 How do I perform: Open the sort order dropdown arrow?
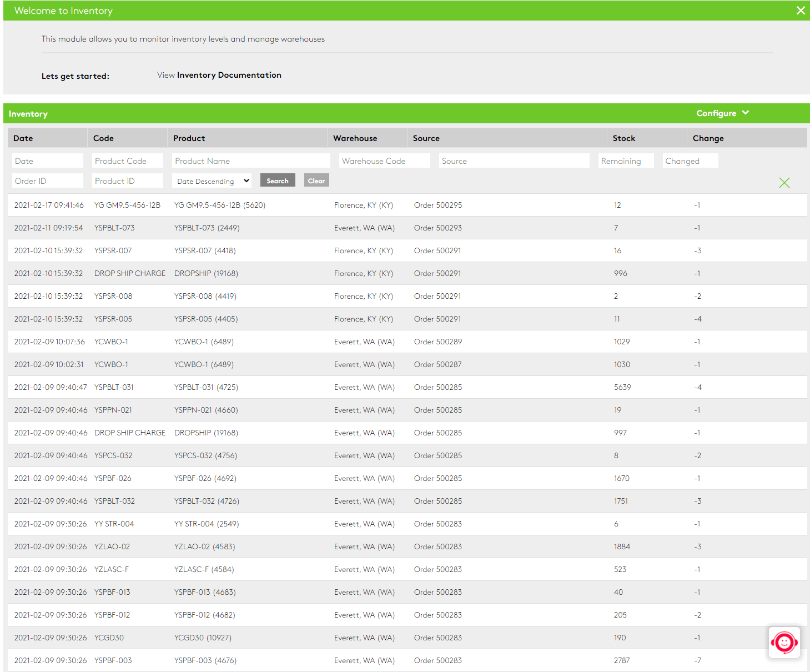[x=246, y=180]
